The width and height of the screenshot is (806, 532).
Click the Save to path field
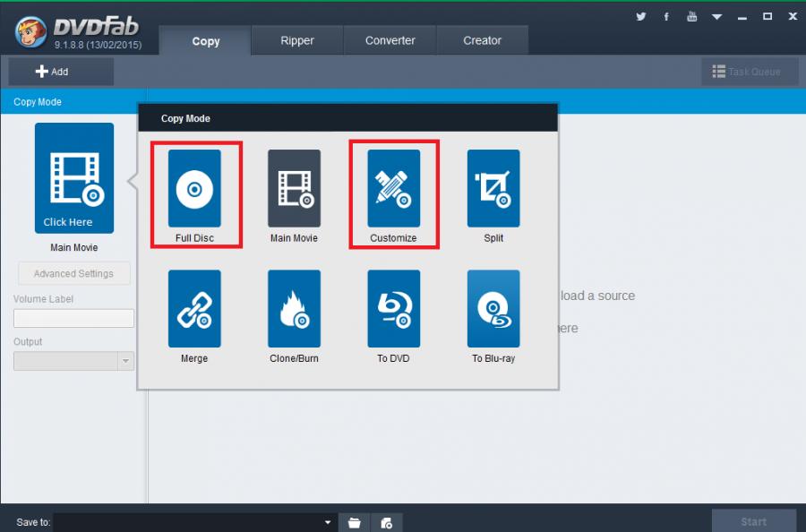(x=195, y=523)
